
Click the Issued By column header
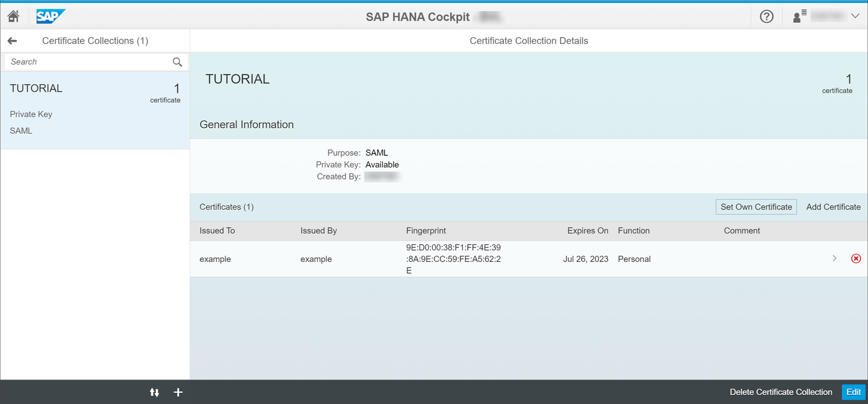[319, 231]
